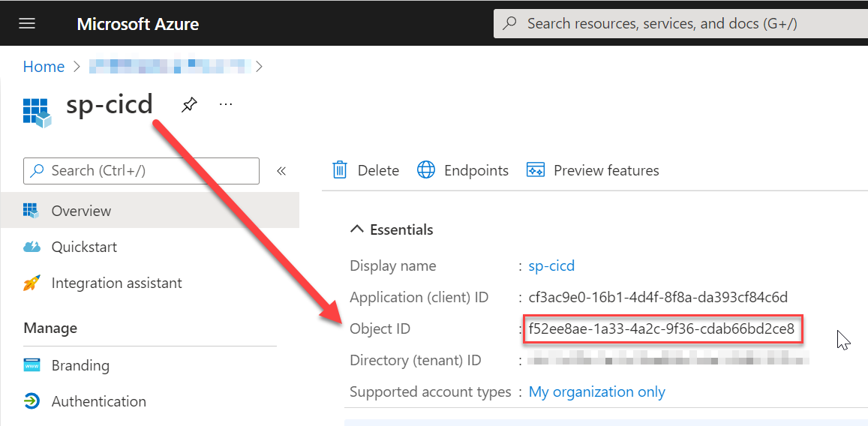This screenshot has width=868, height=426.
Task: Click the Object ID label
Action: 380,329
